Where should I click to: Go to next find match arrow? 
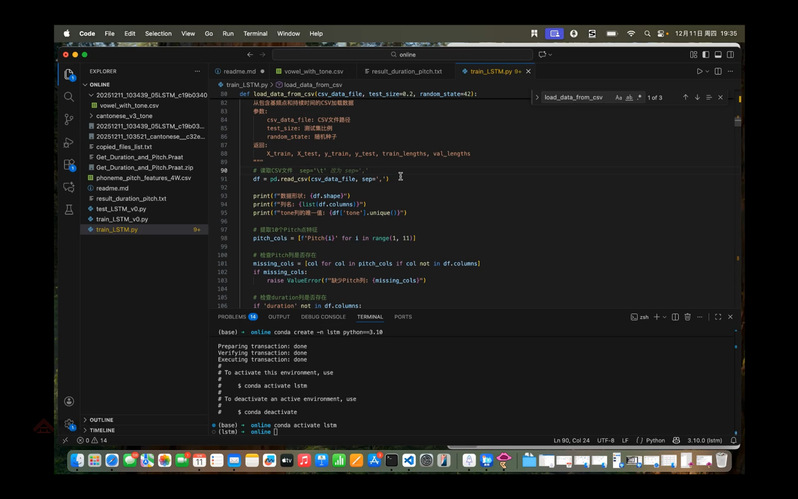697,98
